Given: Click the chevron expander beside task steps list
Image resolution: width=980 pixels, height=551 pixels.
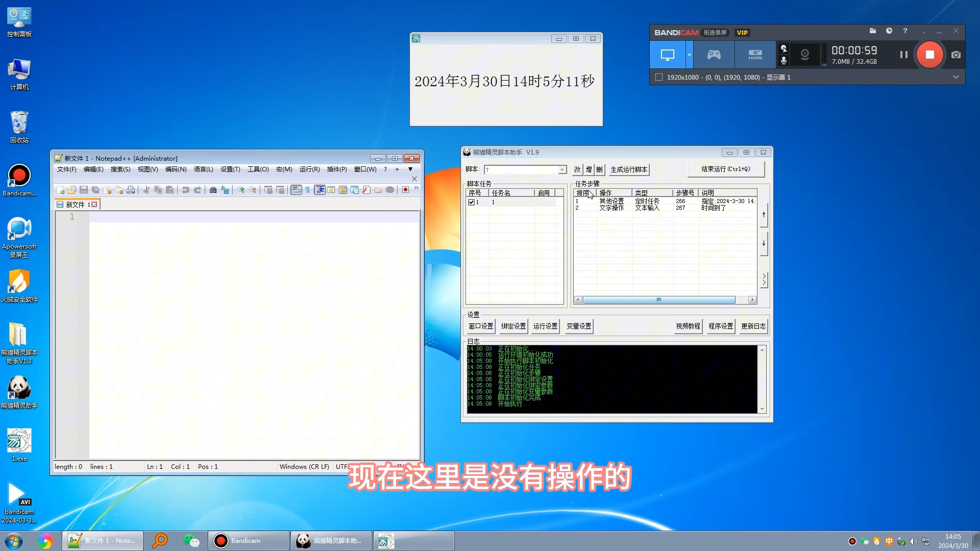Looking at the screenshot, I should (x=764, y=280).
